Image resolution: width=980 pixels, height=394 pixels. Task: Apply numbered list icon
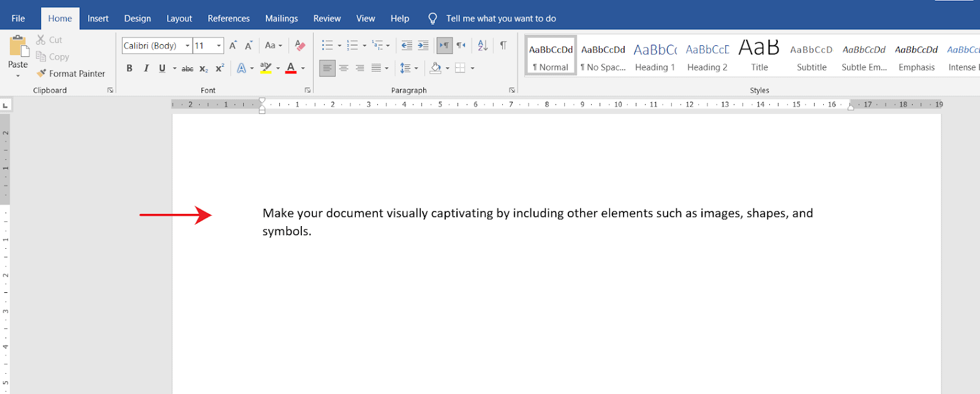pos(352,45)
